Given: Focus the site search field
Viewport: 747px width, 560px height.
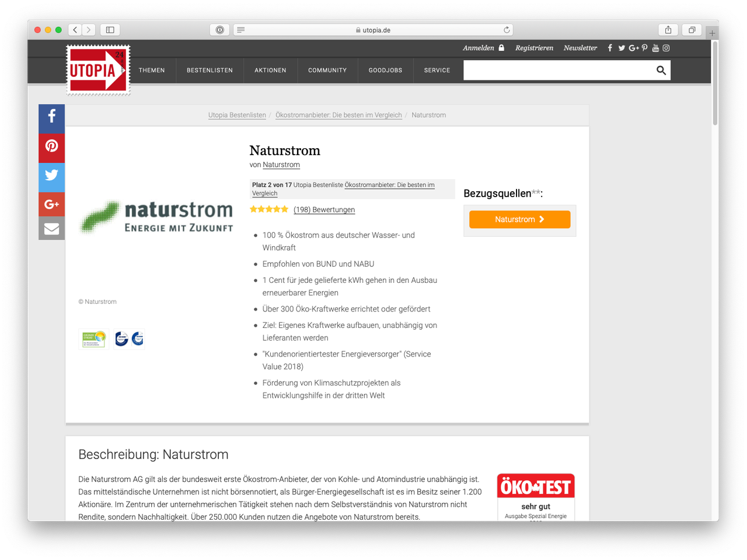Looking at the screenshot, I should coord(558,70).
